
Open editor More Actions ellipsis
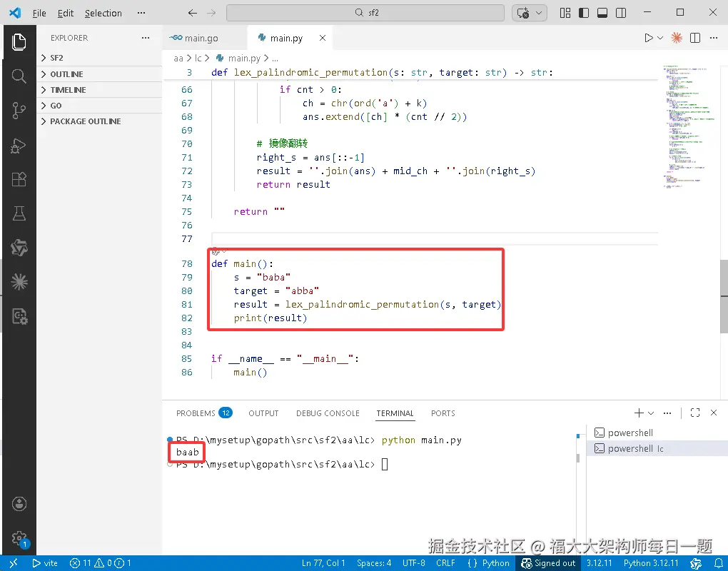point(714,38)
